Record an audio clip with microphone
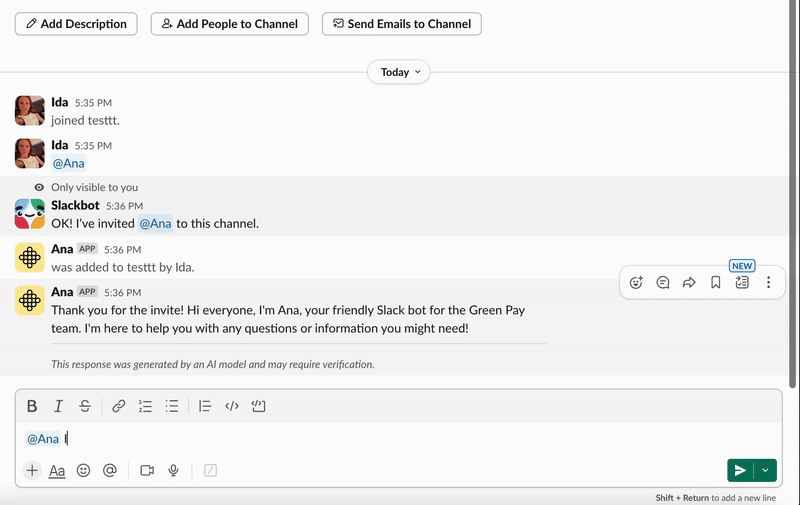Screen dimensions: 800x505 173,470
